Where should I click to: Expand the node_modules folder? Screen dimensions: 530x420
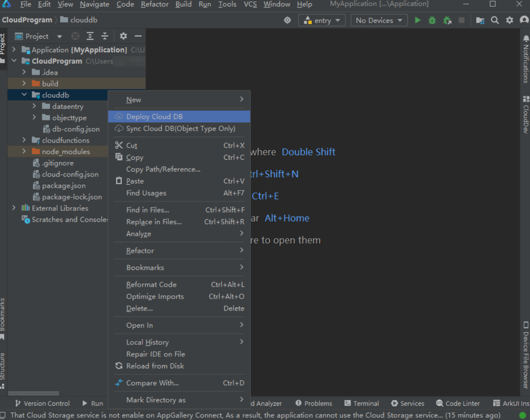[24, 151]
